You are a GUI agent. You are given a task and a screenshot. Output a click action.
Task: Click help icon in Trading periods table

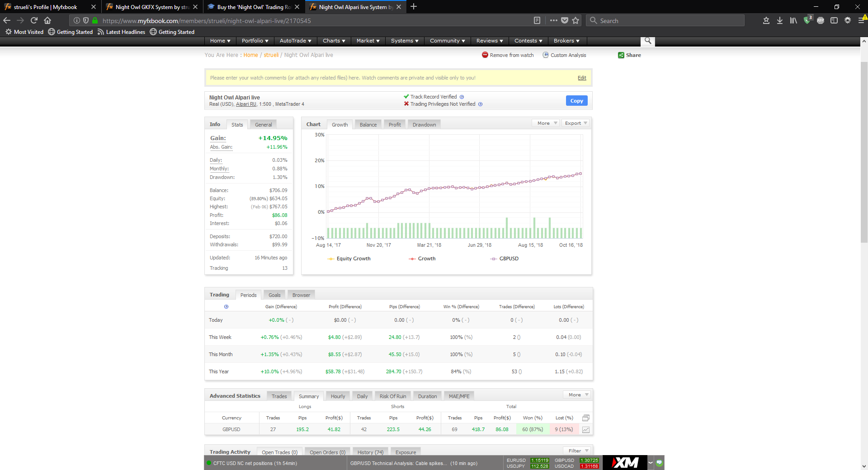[226, 306]
